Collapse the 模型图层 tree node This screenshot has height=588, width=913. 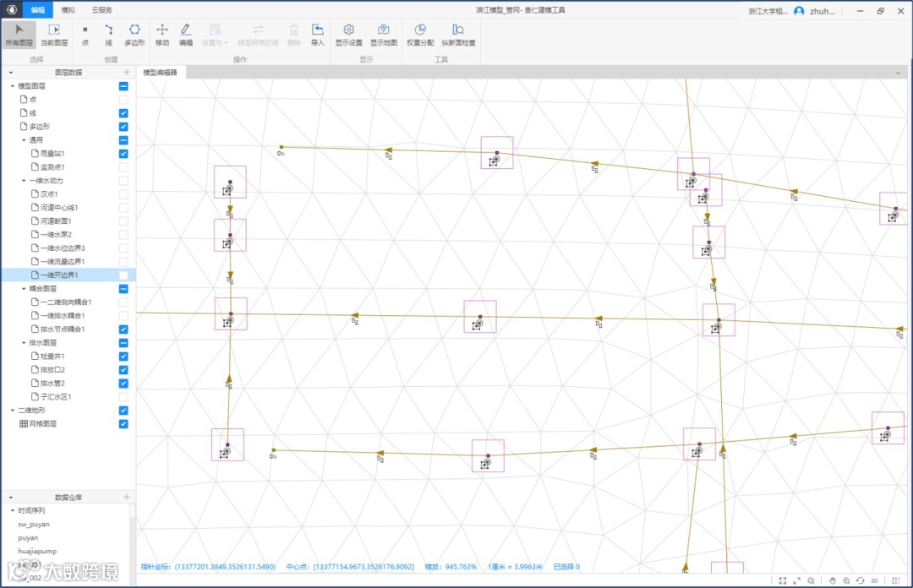click(12, 86)
